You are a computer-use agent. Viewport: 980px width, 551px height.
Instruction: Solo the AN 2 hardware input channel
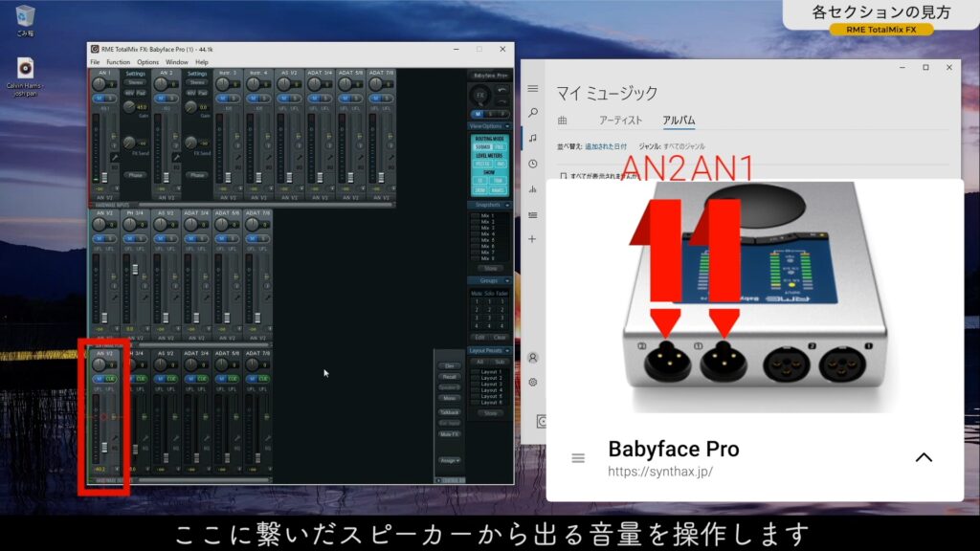click(171, 99)
